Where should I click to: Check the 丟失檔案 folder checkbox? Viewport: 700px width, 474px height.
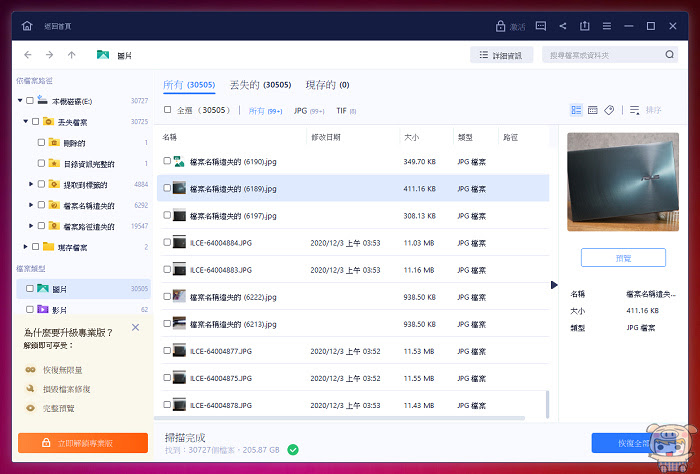pos(35,121)
